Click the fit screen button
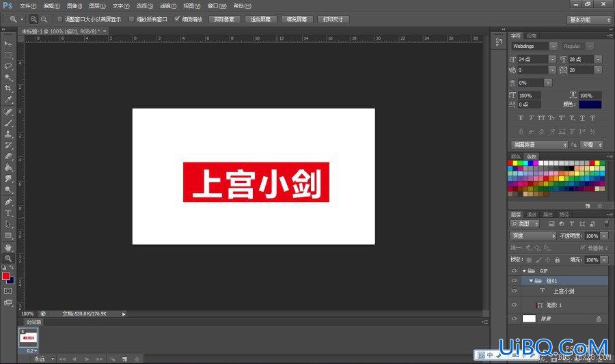Image resolution: width=615 pixels, height=364 pixels. [260, 19]
